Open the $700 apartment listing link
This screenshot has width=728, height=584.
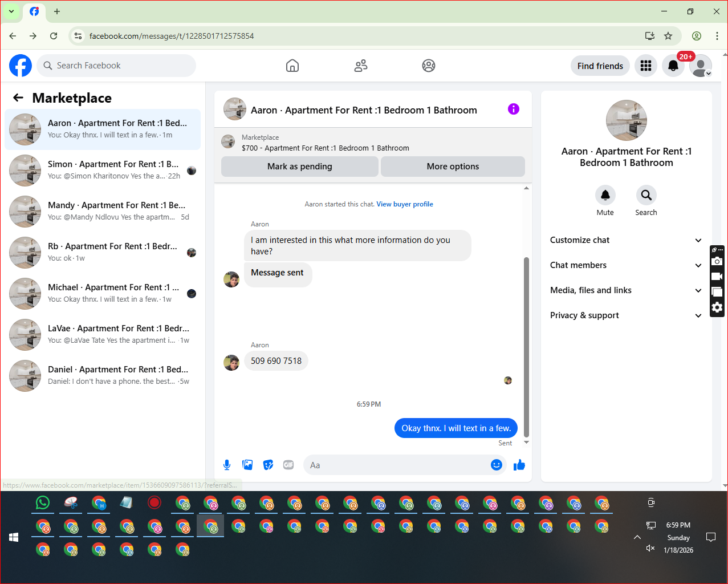(326, 148)
